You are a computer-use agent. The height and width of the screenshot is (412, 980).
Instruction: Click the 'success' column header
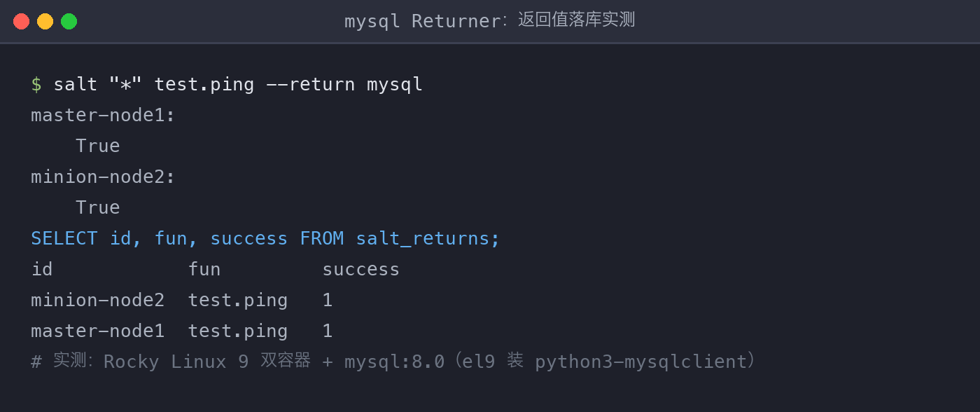coord(361,269)
